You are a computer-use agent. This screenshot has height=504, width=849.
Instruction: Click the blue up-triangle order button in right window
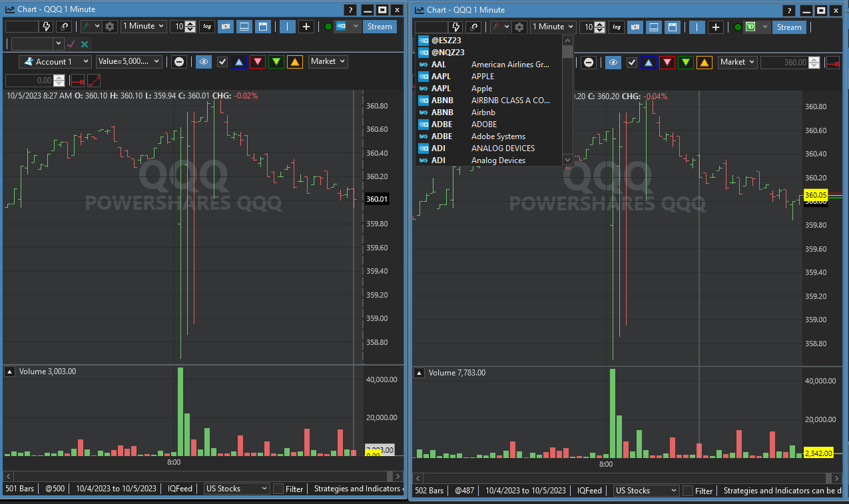649,63
